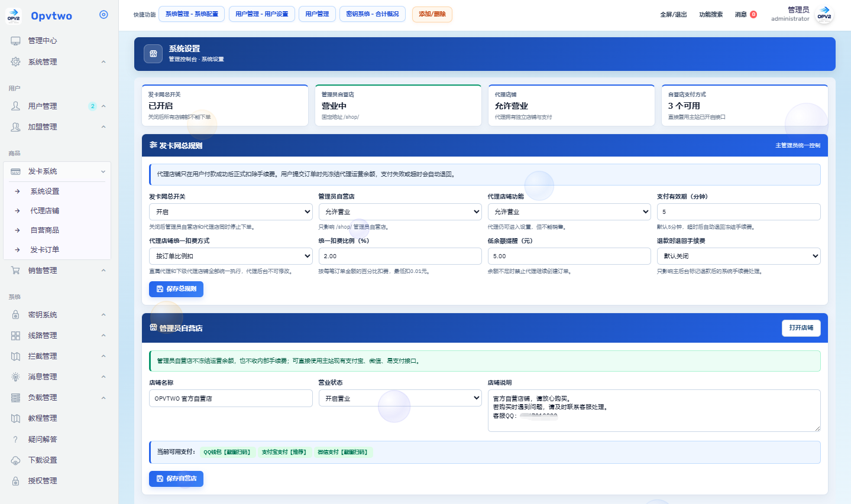
Task: Click the 发卡系统 card icon
Action: tap(15, 171)
